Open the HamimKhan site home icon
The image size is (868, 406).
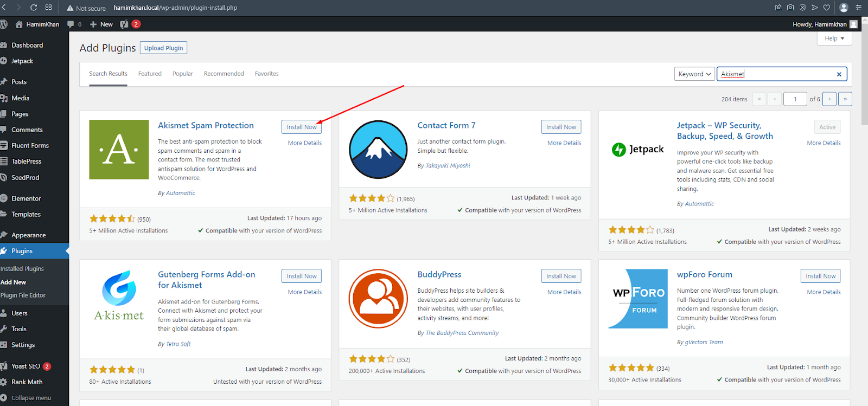[x=20, y=24]
